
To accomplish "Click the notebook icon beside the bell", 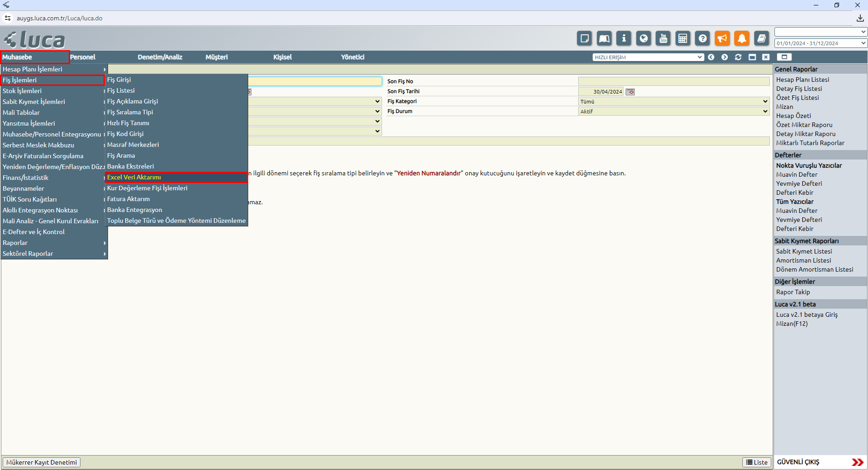I will tap(762, 38).
